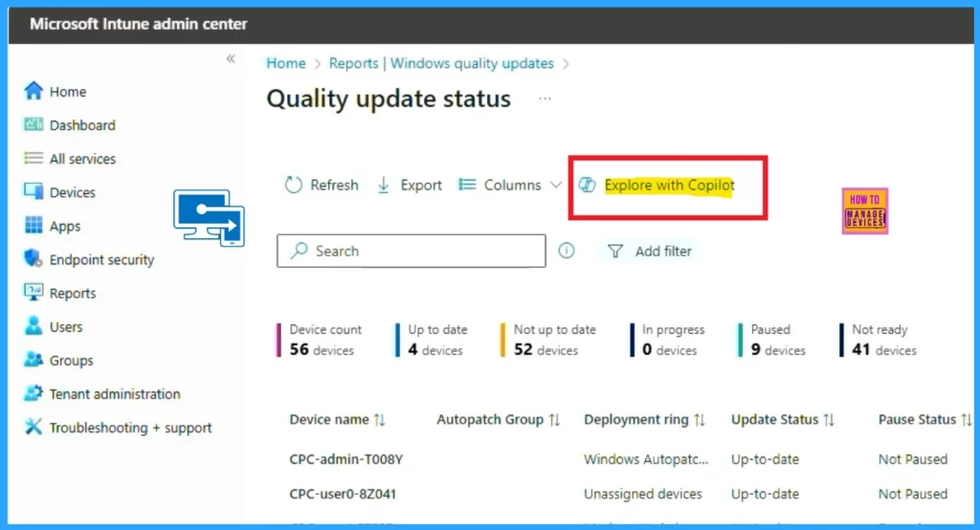
Task: Sort by Pause Status arrows icon
Action: (x=967, y=420)
